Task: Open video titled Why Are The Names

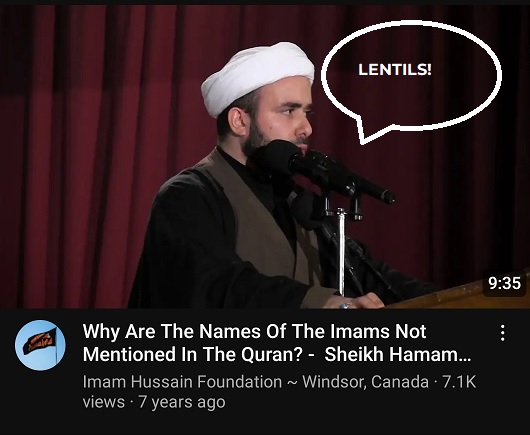Action: [254, 331]
